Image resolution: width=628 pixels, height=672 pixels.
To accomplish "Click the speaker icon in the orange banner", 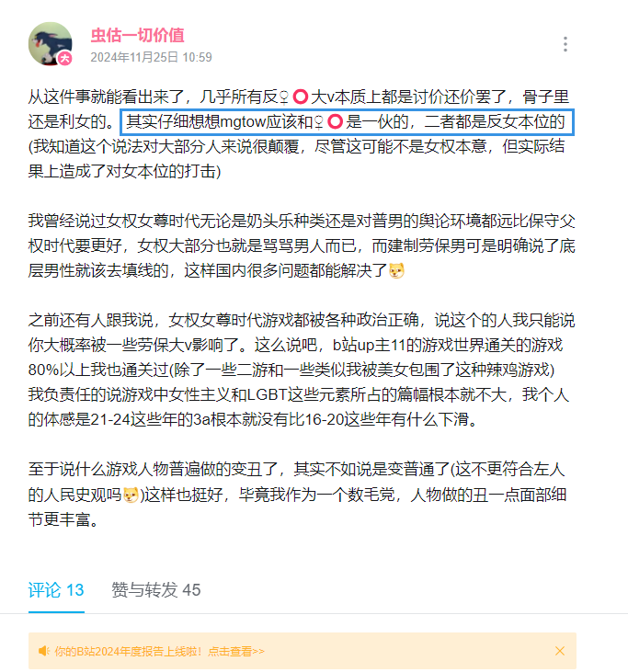I will pos(44,651).
